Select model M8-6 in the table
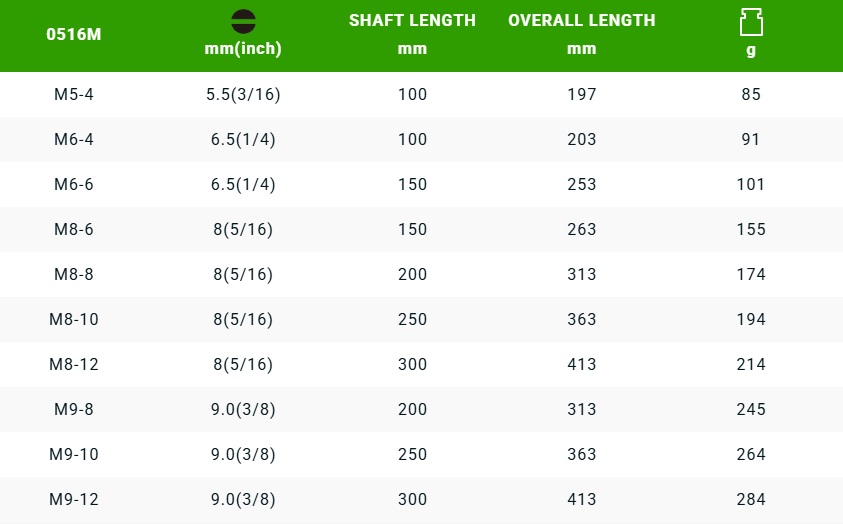 [74, 230]
